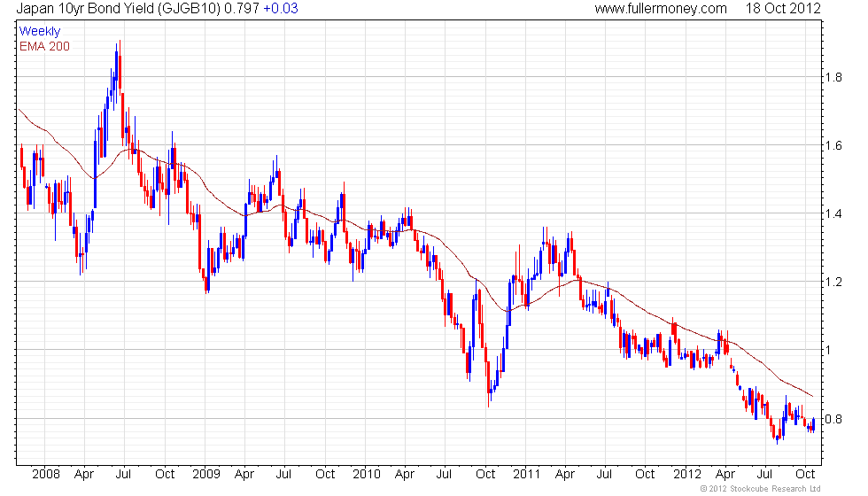
Task: Click the Oct label just before 2009
Action: coord(165,474)
